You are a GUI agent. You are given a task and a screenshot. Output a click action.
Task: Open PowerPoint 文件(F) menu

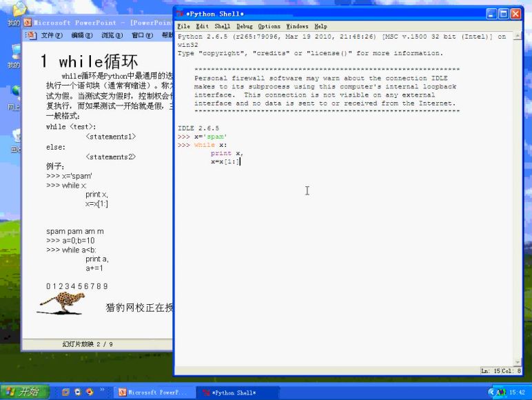tap(52, 35)
